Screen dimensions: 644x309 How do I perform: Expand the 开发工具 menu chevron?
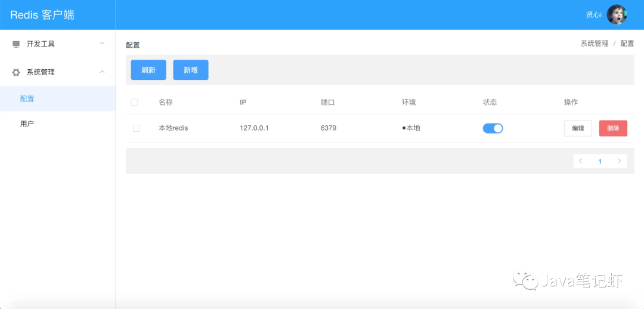[103, 44]
